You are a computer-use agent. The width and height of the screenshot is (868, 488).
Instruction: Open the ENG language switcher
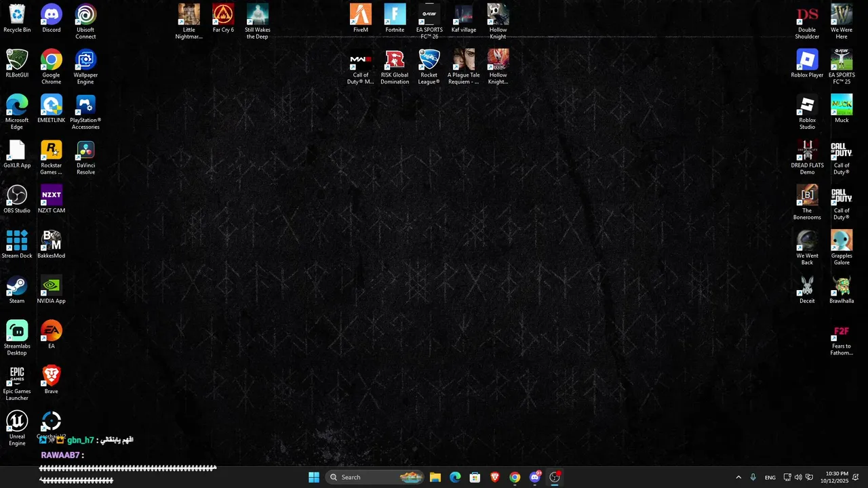pos(770,477)
